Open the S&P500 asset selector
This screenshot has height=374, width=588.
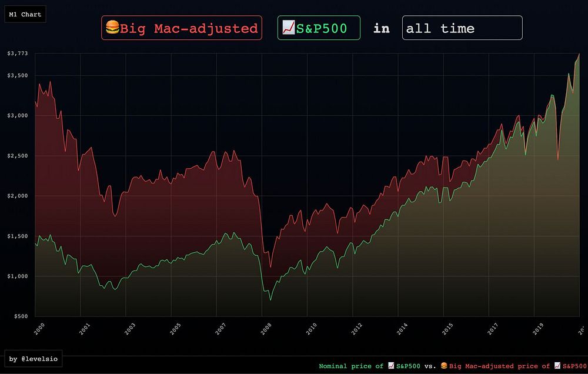319,28
